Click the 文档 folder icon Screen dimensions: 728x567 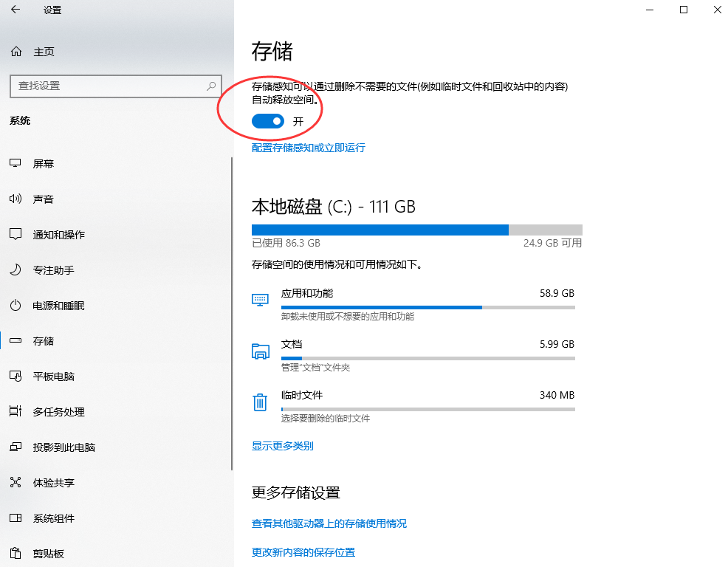(260, 351)
